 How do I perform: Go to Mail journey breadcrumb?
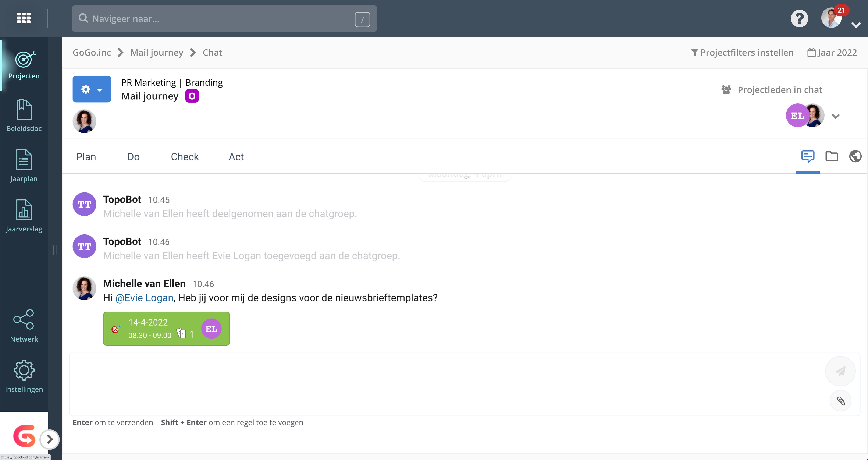[157, 53]
